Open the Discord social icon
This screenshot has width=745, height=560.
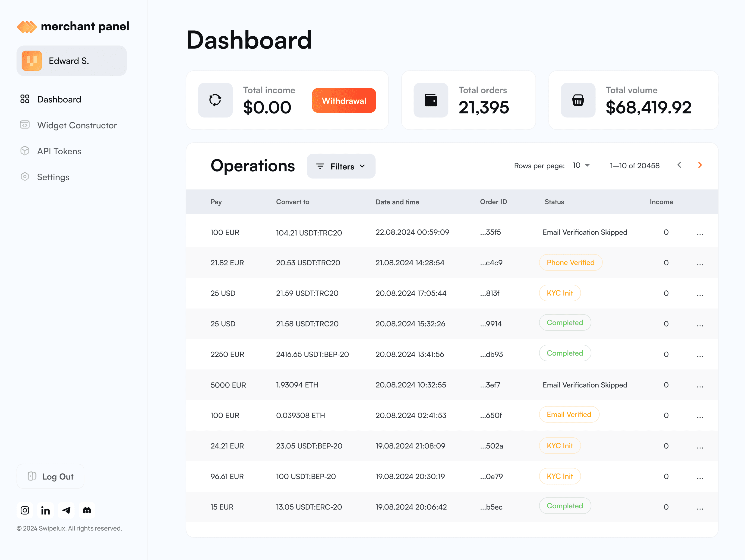coord(87,510)
